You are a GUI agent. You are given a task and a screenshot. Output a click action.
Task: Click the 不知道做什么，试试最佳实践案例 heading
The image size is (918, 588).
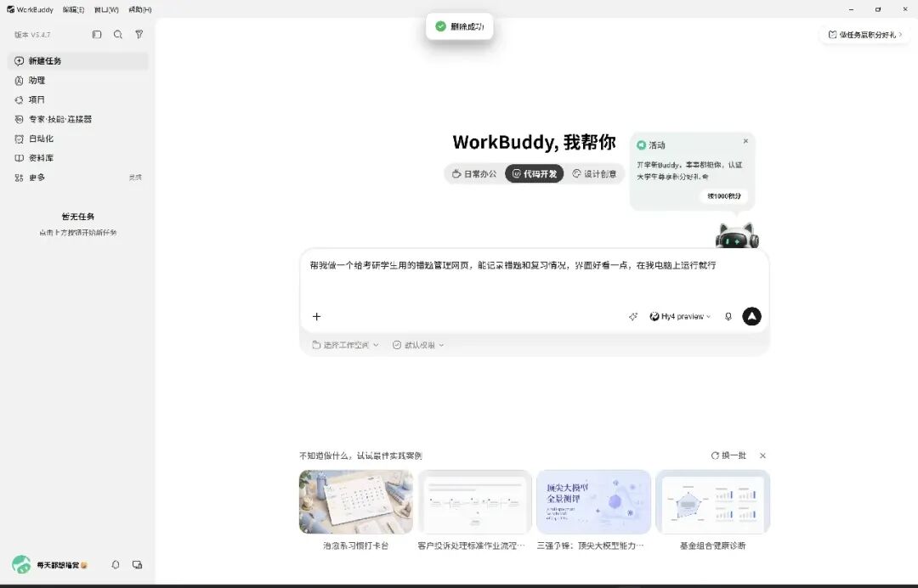(360, 455)
